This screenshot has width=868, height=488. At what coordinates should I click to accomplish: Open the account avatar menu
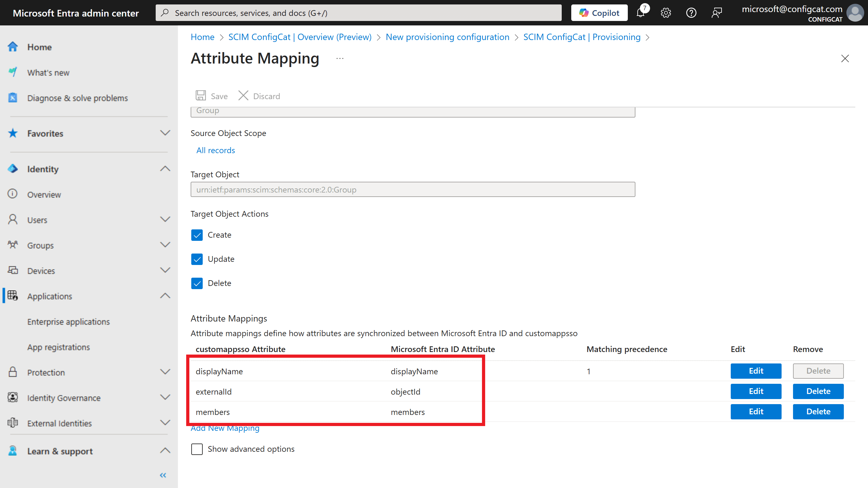pyautogui.click(x=855, y=12)
